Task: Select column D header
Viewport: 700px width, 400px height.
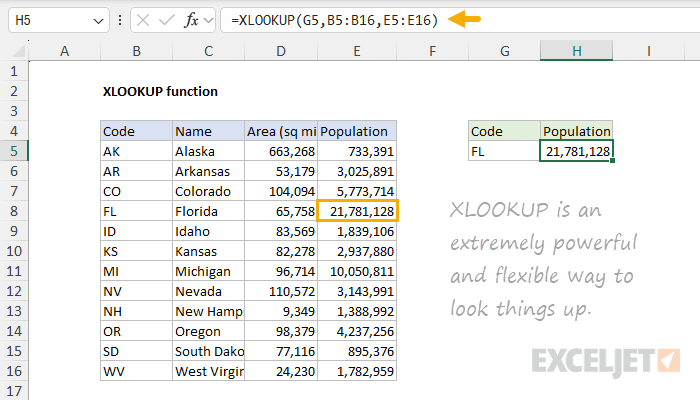Action: (x=281, y=51)
